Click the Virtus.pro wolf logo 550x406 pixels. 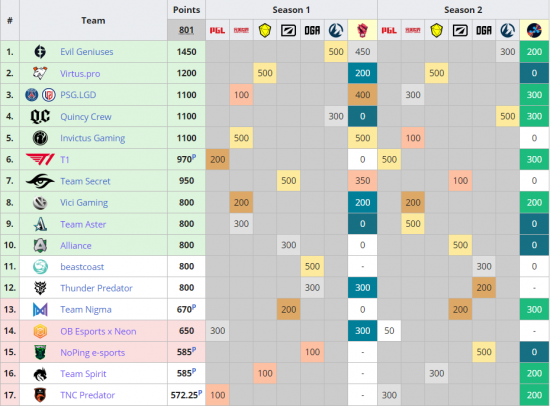(40, 73)
